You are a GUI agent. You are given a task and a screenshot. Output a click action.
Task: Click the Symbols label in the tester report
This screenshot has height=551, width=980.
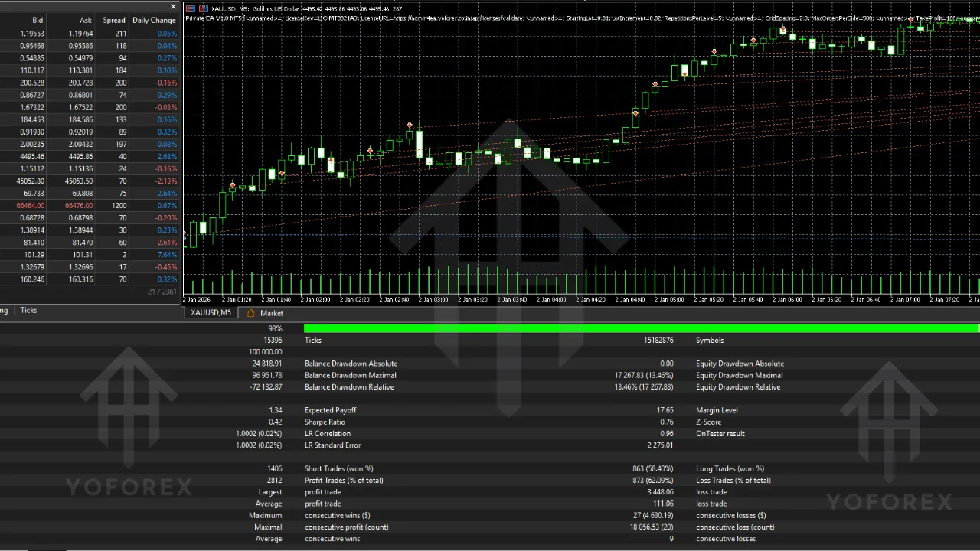(x=710, y=340)
